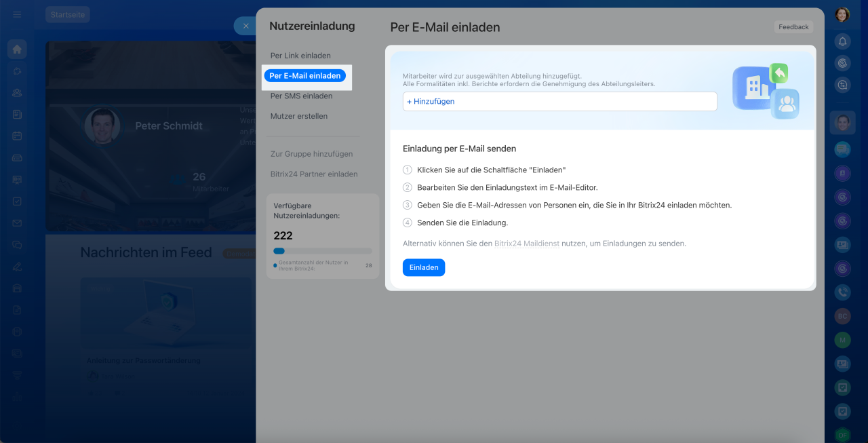Click the pencil/edit icon in left sidebar

17,267
